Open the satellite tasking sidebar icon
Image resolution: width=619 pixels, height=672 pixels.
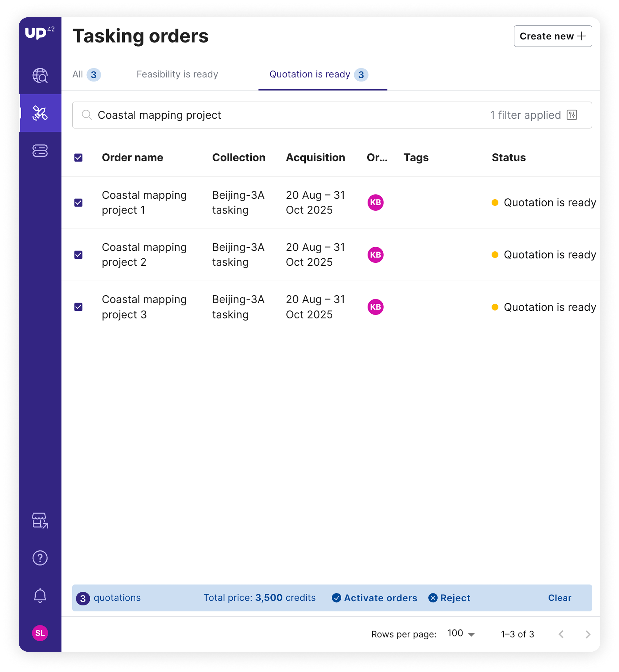40,113
